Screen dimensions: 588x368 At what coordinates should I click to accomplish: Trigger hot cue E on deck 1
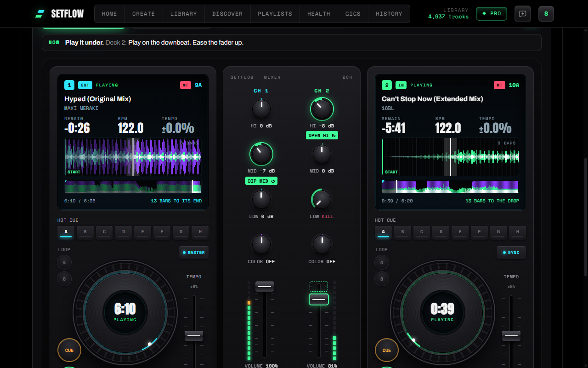143,233
